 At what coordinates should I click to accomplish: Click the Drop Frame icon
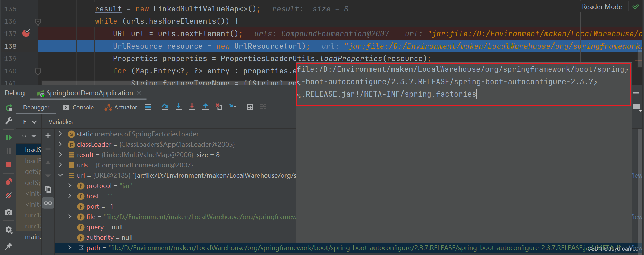click(219, 107)
